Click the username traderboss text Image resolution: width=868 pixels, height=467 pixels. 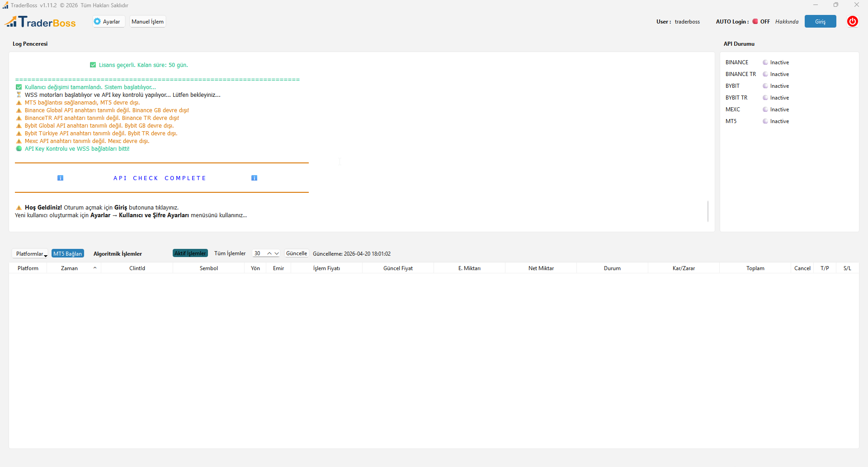click(x=687, y=22)
